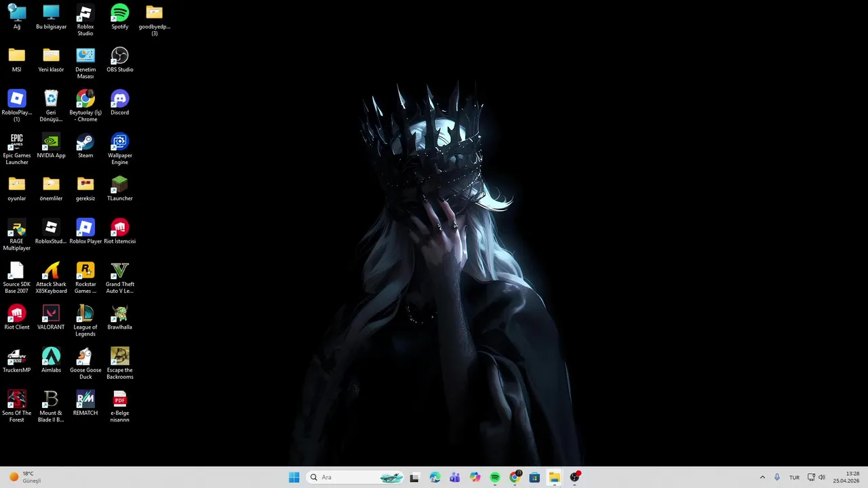Select the Geri Dönüşüm recycle bin
The width and height of the screenshot is (868, 488).
point(51,106)
